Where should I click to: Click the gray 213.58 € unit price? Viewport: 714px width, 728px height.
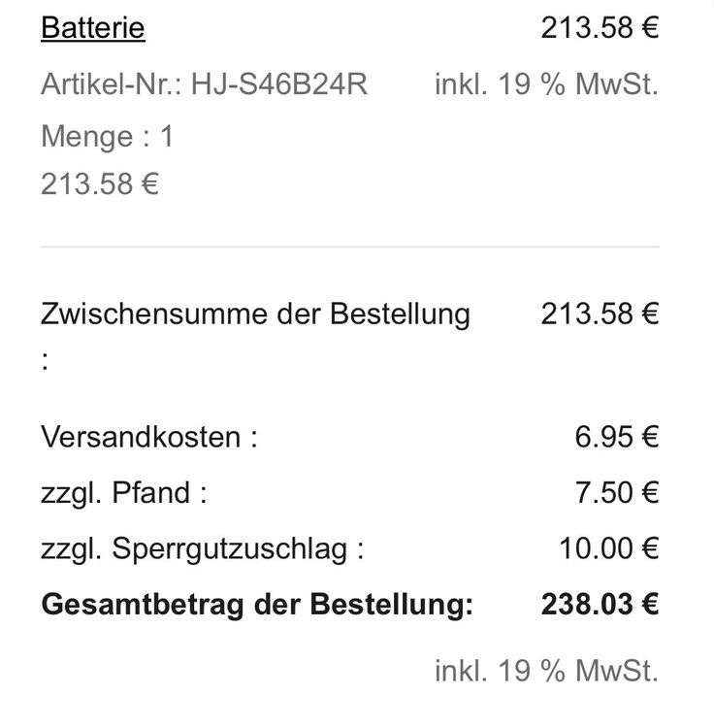(x=100, y=183)
